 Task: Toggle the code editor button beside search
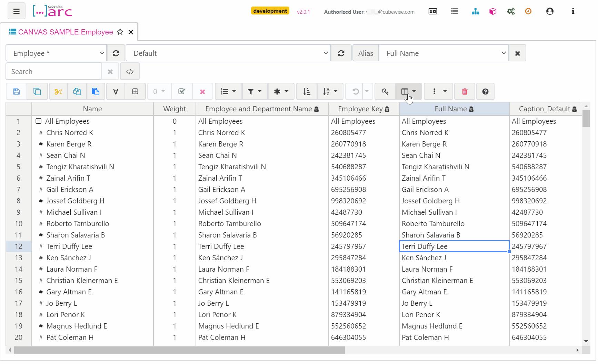pyautogui.click(x=130, y=72)
